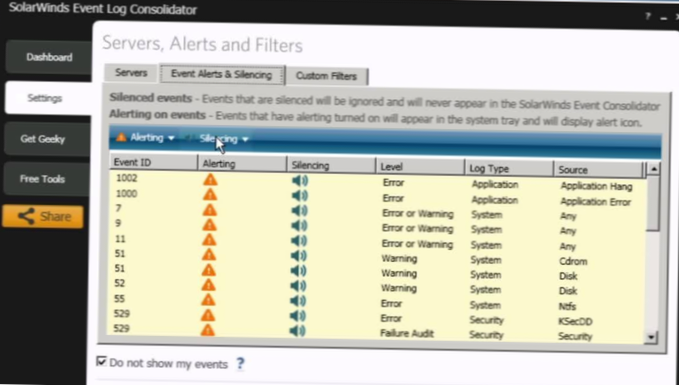Click the alert icon for event 11

(x=209, y=239)
